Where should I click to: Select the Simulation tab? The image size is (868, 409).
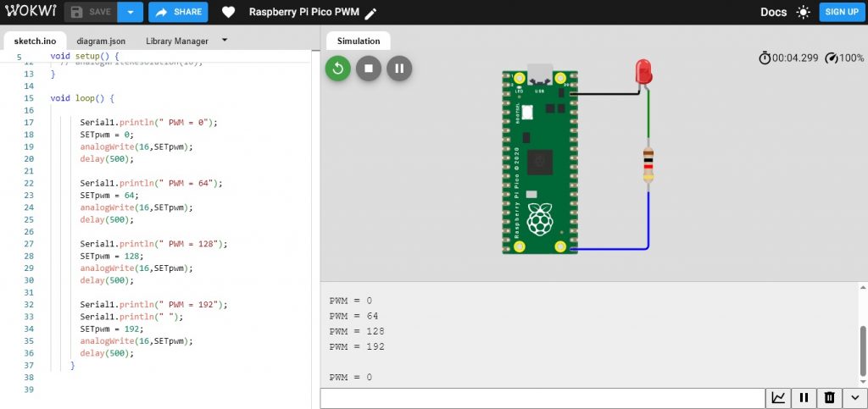[359, 41]
